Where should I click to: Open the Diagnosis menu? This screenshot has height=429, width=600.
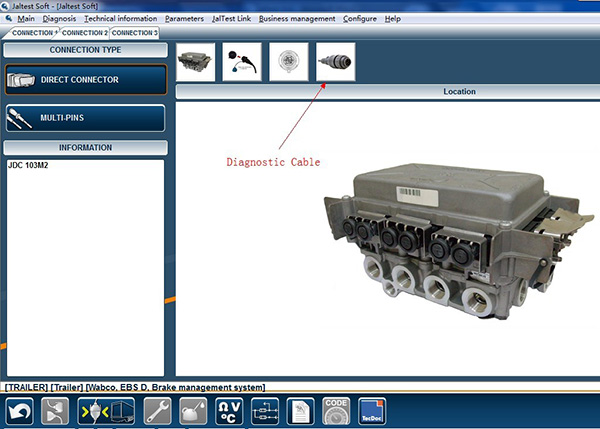tap(60, 19)
